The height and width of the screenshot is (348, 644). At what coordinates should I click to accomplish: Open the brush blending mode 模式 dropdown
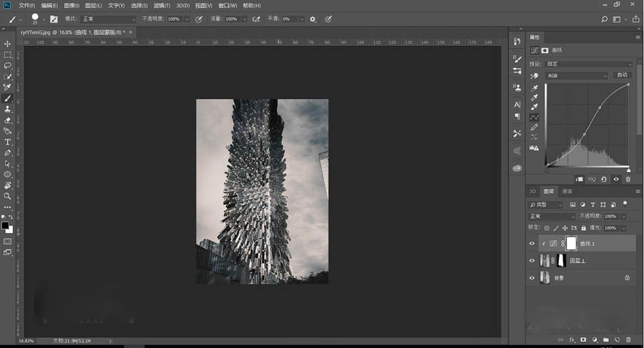coord(109,19)
